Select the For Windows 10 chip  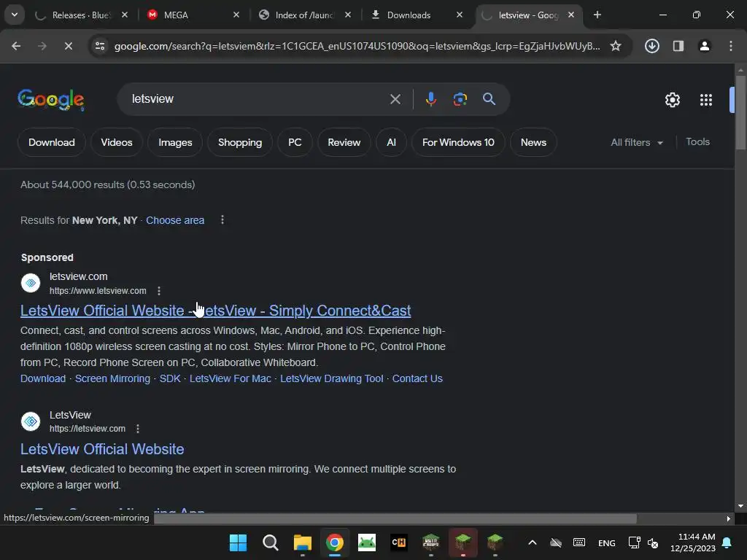point(458,142)
